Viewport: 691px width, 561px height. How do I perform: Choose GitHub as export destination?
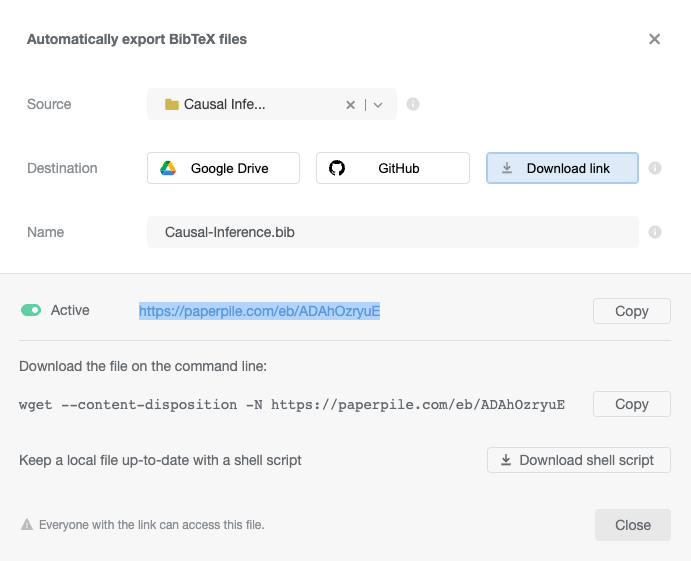(392, 168)
